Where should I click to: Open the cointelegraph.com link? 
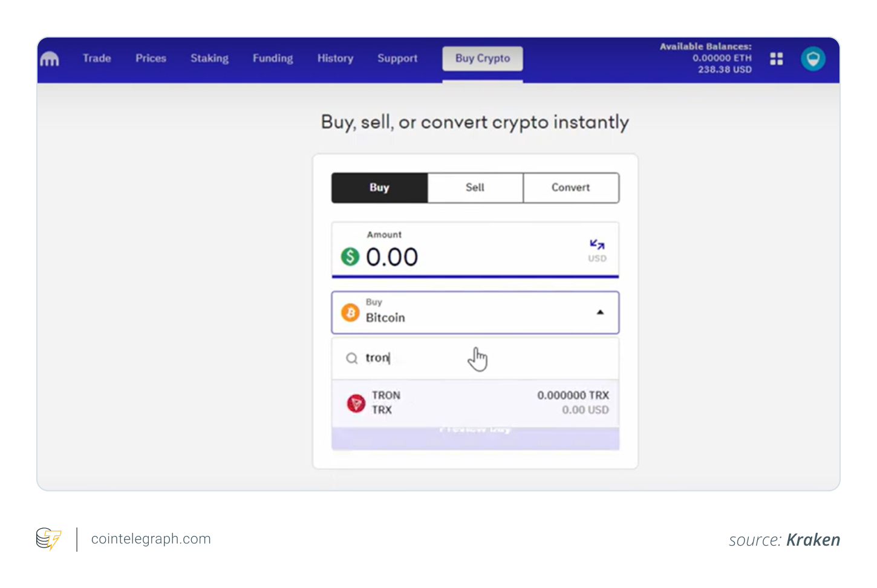(151, 538)
